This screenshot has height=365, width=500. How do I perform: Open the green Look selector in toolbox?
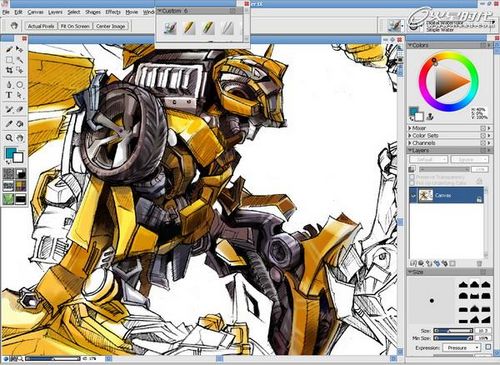[x=8, y=199]
